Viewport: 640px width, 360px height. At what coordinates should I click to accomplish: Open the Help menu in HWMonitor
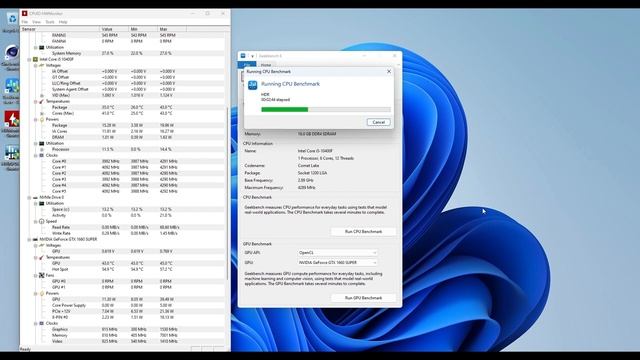coord(63,22)
